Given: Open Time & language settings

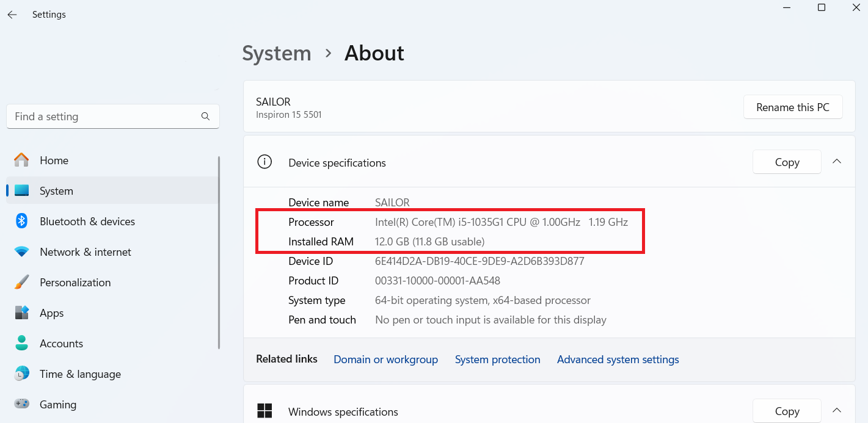Looking at the screenshot, I should (112, 374).
